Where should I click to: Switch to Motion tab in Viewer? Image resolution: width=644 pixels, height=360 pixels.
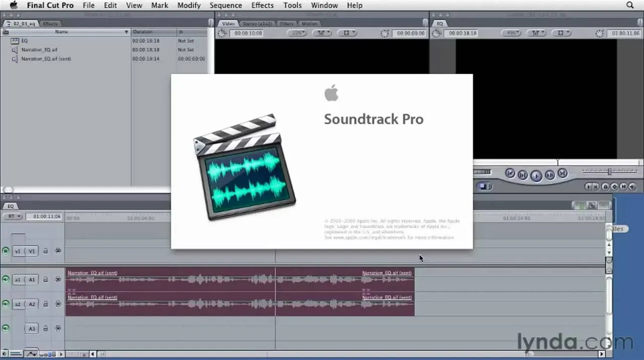(x=309, y=24)
